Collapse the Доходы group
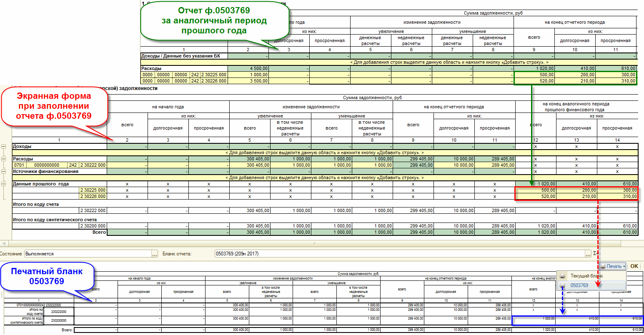This screenshot has height=335, width=644. tap(4, 147)
